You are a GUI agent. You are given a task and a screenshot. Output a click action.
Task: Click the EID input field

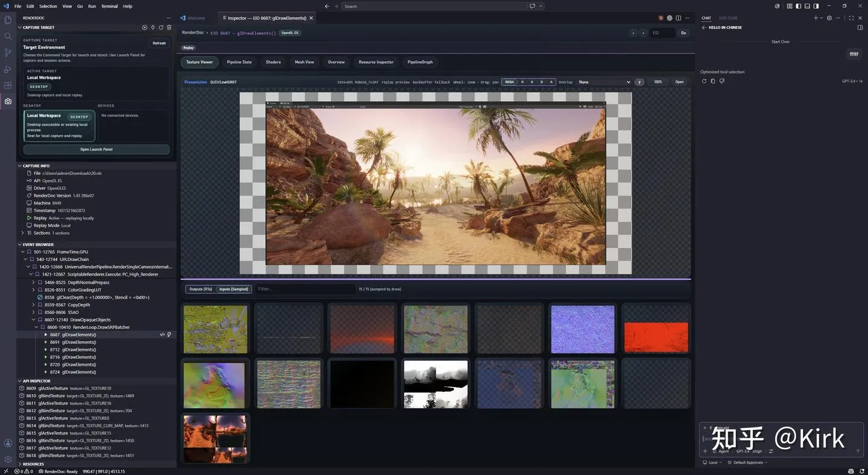pyautogui.click(x=662, y=33)
